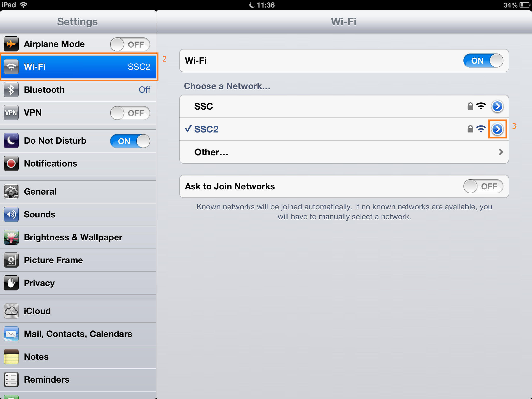532x399 pixels.
Task: Open SSC network details blue arrow
Action: coord(497,106)
